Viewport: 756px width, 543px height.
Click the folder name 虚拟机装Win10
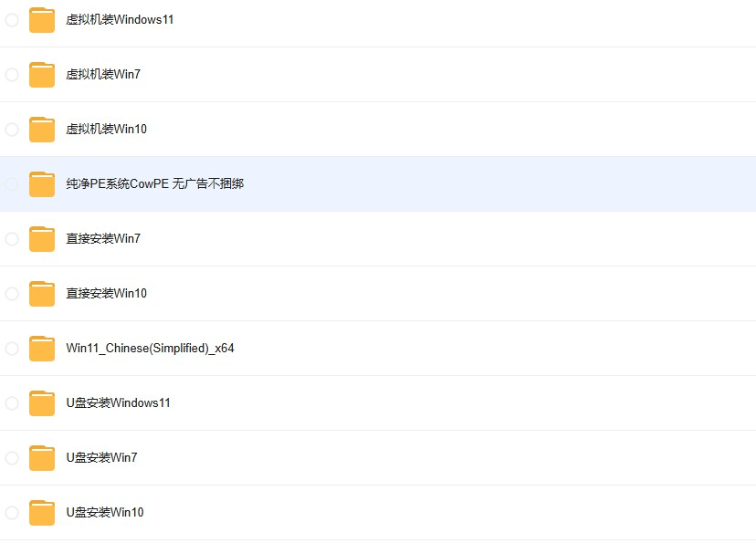point(106,129)
